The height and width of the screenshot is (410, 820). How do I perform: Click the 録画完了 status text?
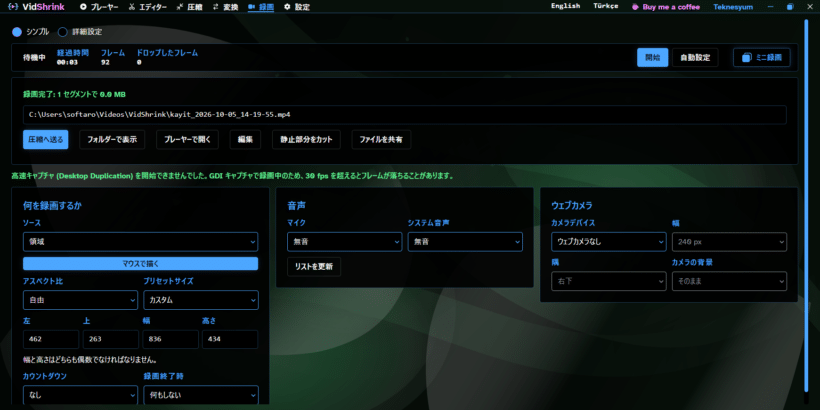(x=74, y=95)
